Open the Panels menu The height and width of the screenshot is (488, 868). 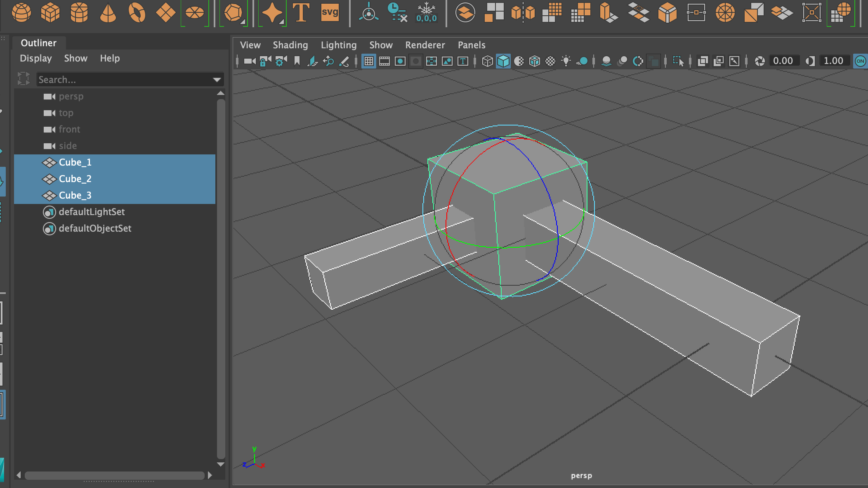pos(471,45)
